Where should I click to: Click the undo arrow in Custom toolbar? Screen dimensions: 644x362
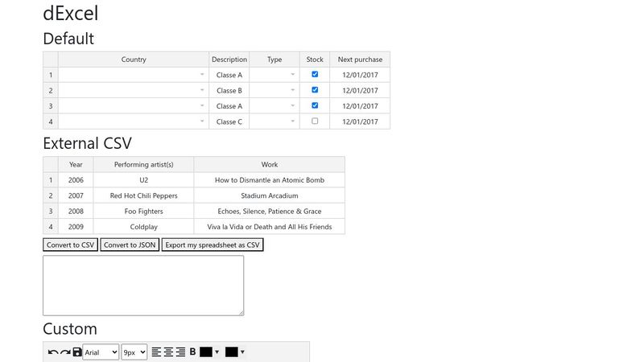53,352
